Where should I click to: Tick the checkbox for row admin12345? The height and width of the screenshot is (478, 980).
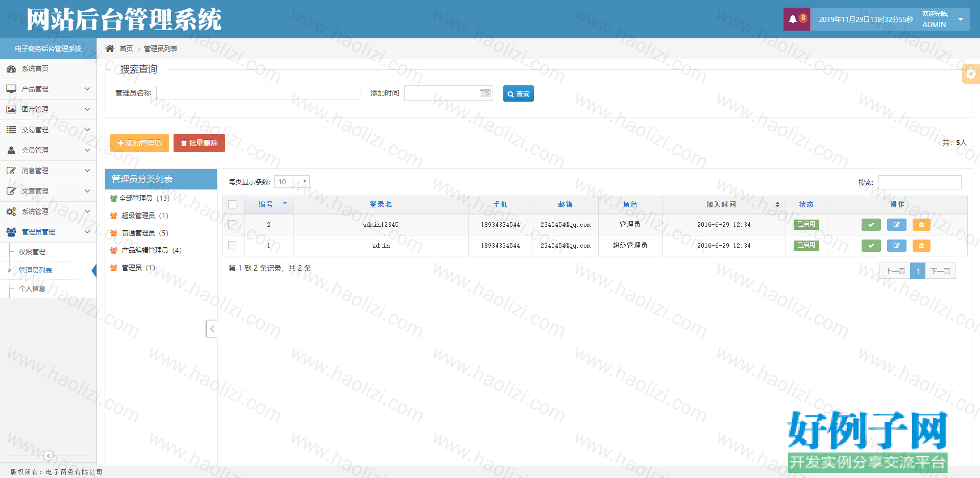pos(232,224)
